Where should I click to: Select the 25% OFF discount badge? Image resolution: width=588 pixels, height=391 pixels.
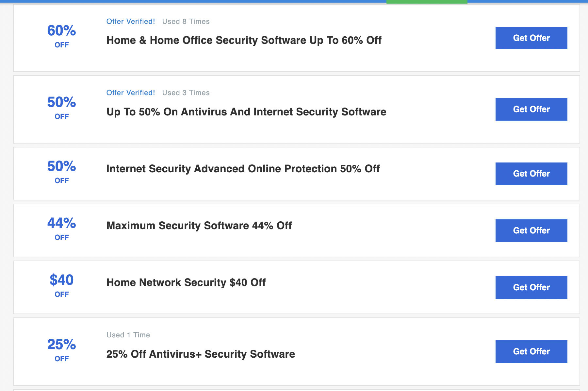point(61,350)
